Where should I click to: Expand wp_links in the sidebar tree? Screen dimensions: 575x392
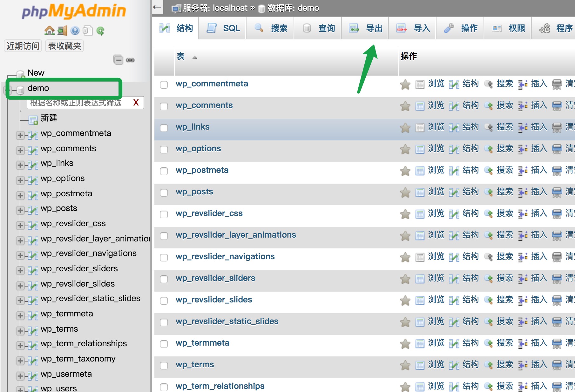tap(20, 165)
